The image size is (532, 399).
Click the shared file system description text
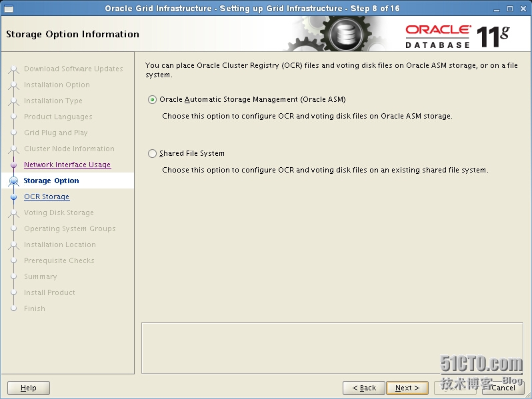click(325, 170)
